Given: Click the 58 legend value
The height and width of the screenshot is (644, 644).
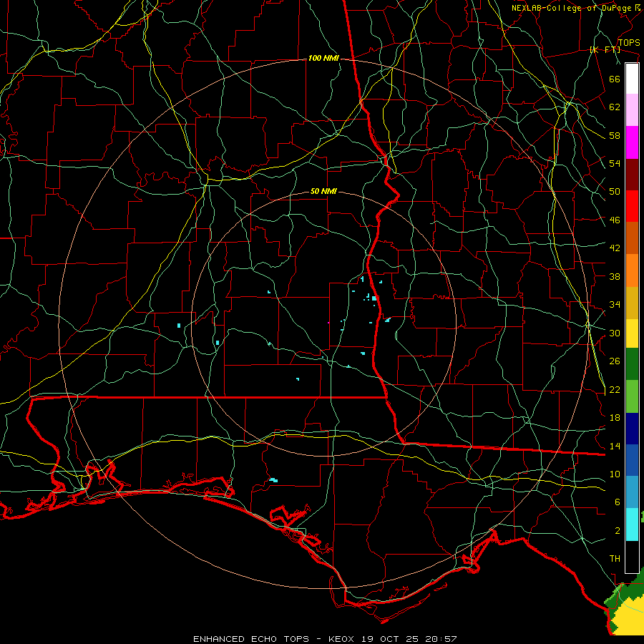Looking at the screenshot, I should click(x=615, y=135).
